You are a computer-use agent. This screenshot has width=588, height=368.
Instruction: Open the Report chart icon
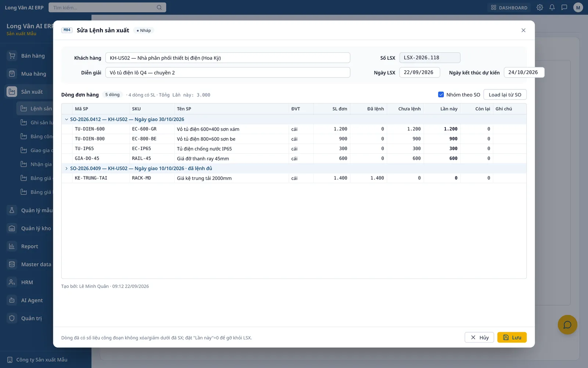12,246
